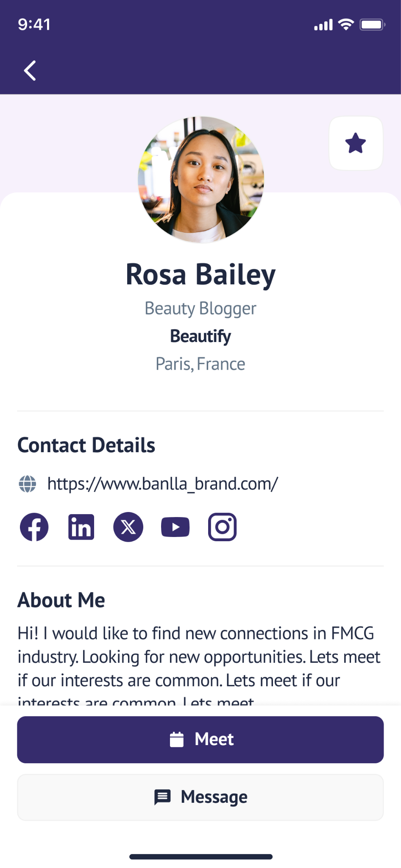Open the YouTube channel icon
The height and width of the screenshot is (868, 401).
pyautogui.click(x=175, y=527)
